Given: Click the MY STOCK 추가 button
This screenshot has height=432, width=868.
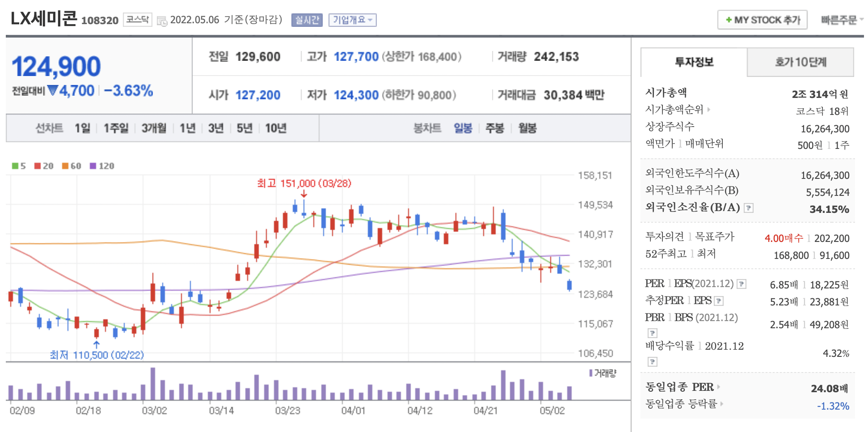Looking at the screenshot, I should 763,20.
